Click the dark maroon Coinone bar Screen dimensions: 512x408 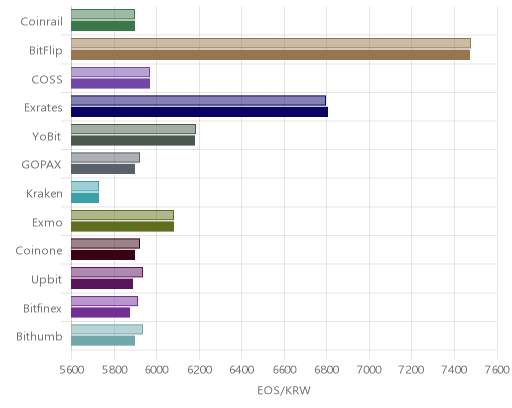click(x=103, y=255)
